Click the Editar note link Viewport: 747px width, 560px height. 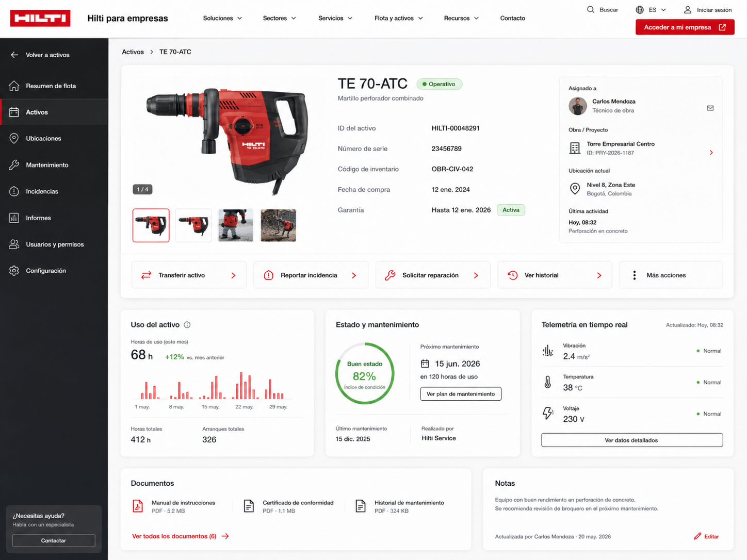point(707,536)
